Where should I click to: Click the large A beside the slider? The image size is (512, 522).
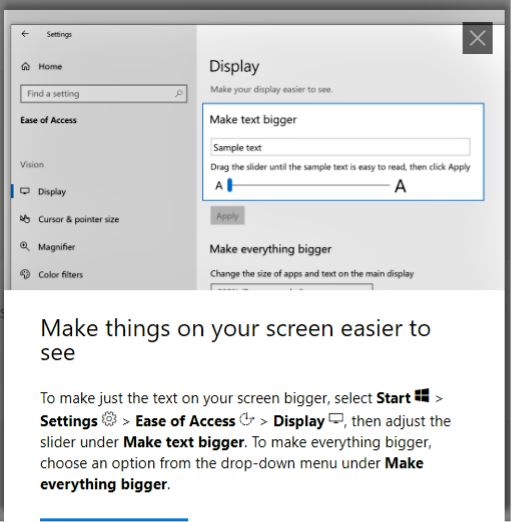click(400, 186)
